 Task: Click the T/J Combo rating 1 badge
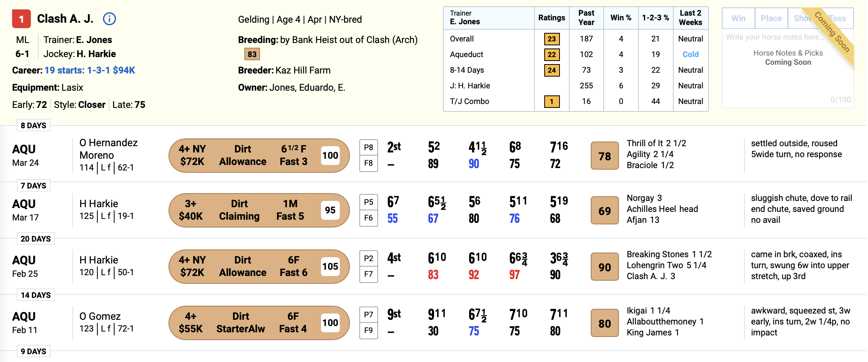coord(552,101)
